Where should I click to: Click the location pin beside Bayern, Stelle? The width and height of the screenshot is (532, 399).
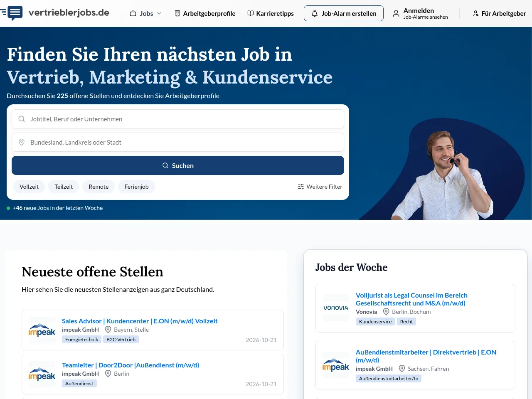(x=108, y=330)
